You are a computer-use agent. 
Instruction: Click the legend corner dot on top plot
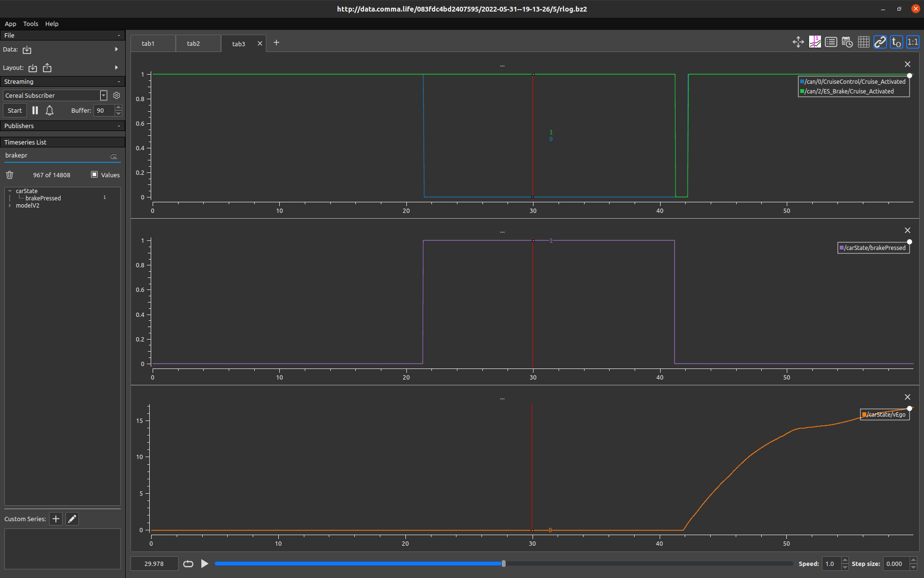click(x=910, y=76)
